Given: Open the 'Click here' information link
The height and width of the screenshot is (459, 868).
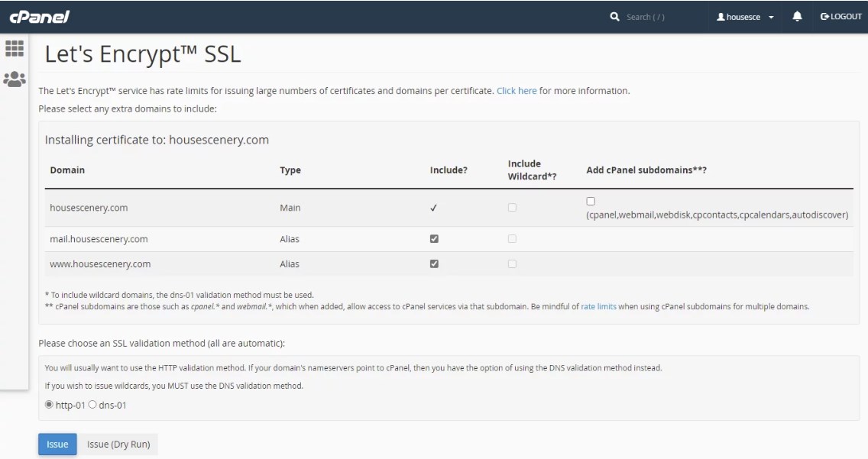Looking at the screenshot, I should coord(517,91).
